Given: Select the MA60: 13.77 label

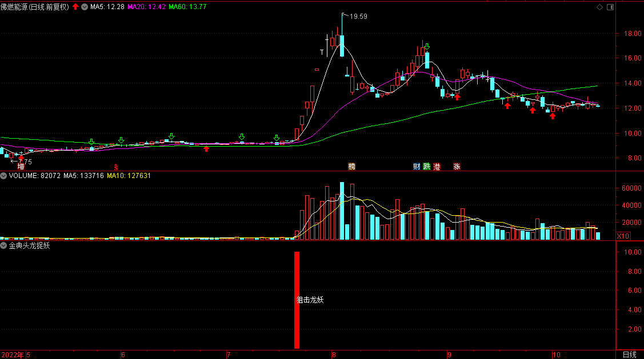Looking at the screenshot, I should [x=187, y=7].
